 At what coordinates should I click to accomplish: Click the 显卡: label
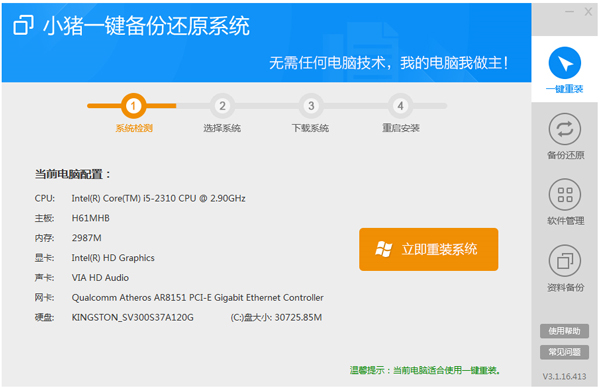44,258
